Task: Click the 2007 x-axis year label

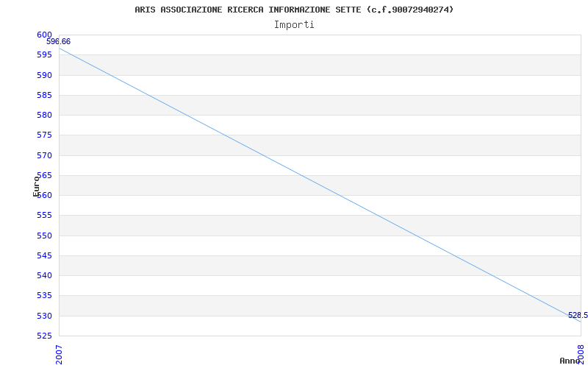Action: (60, 355)
